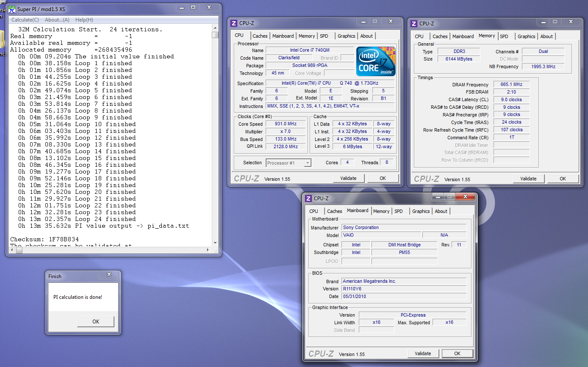This screenshot has height=367, width=588.
Task: Switch to Memory tab in CPU window
Action: pyautogui.click(x=307, y=36)
